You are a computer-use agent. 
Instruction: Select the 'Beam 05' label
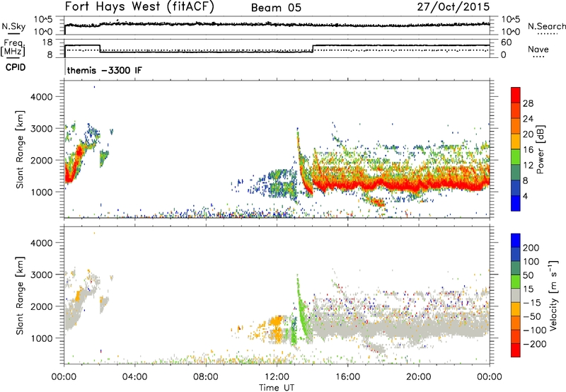coord(276,8)
